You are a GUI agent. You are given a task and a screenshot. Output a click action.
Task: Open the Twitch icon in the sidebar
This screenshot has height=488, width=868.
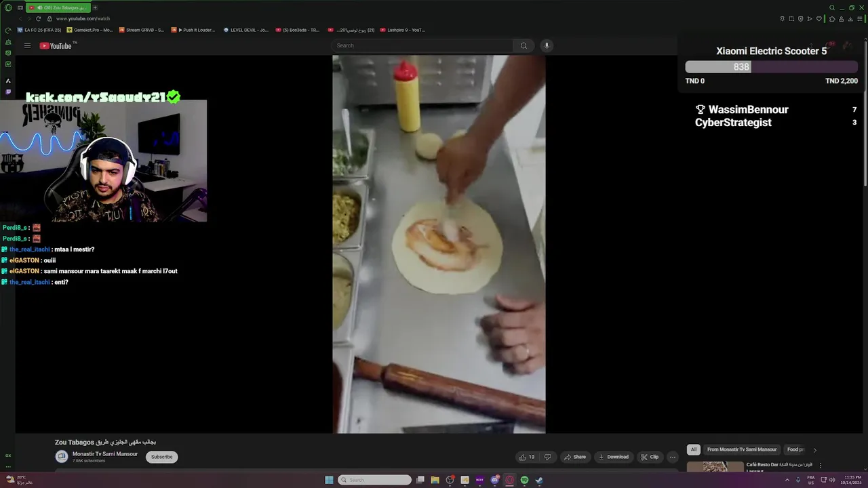[x=8, y=91]
